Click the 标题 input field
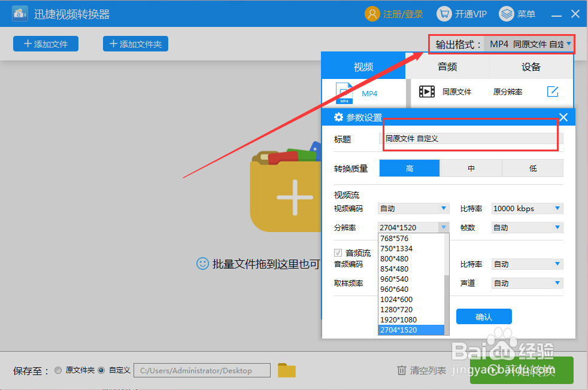Image resolution: width=588 pixels, height=390 pixels. pos(471,139)
